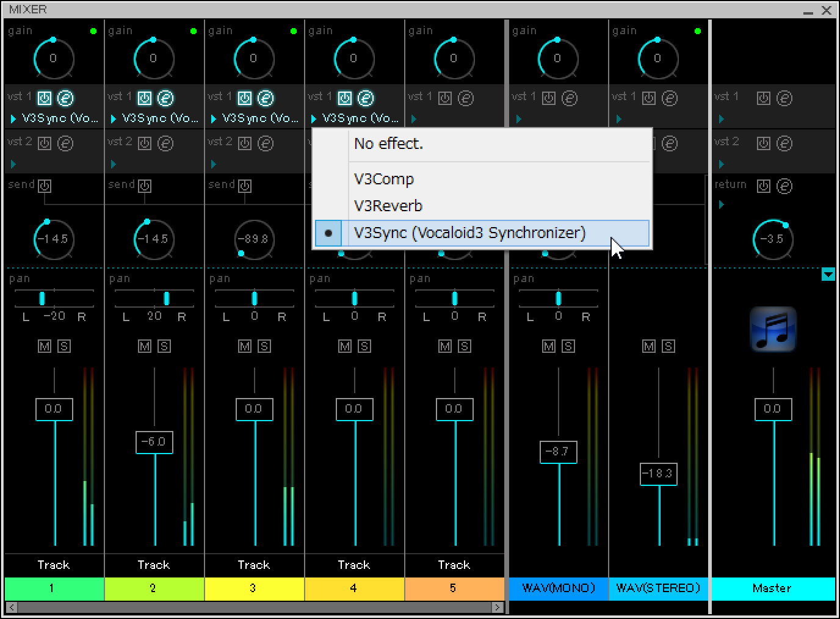Viewport: 840px width, 619px height.
Task: Solo Track 5 with S button
Action: coord(465,346)
